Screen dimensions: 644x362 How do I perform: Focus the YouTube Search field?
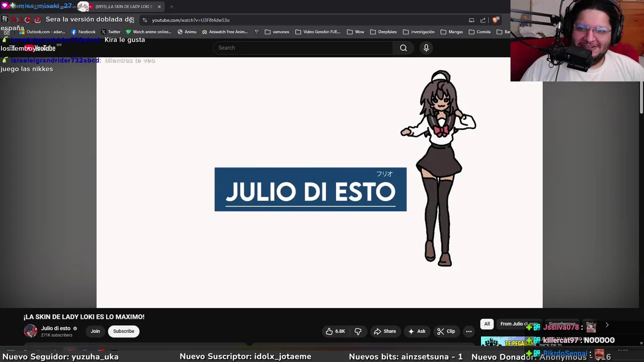(x=303, y=48)
